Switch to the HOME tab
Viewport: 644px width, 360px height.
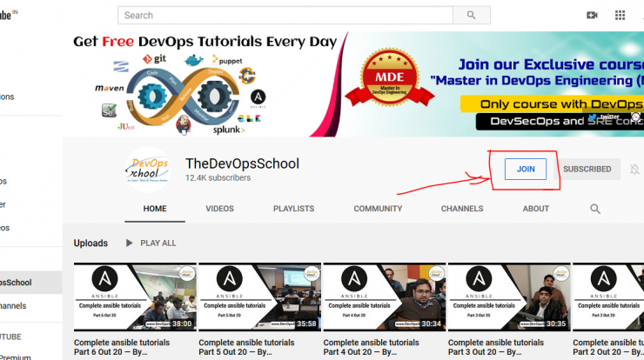[x=155, y=209]
